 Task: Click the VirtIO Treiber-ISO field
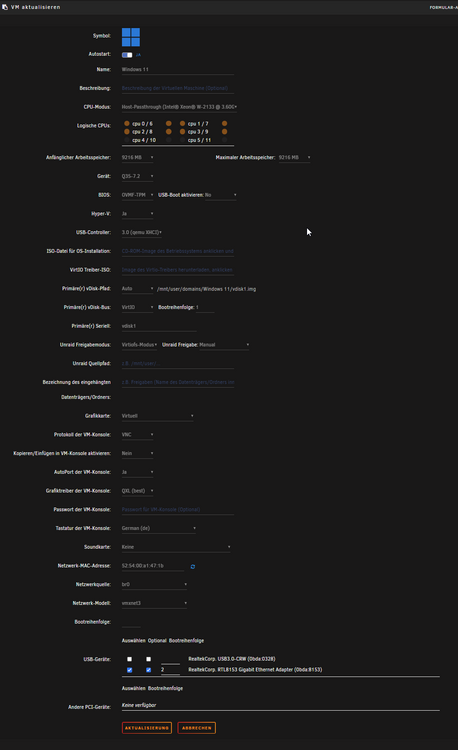pos(178,270)
